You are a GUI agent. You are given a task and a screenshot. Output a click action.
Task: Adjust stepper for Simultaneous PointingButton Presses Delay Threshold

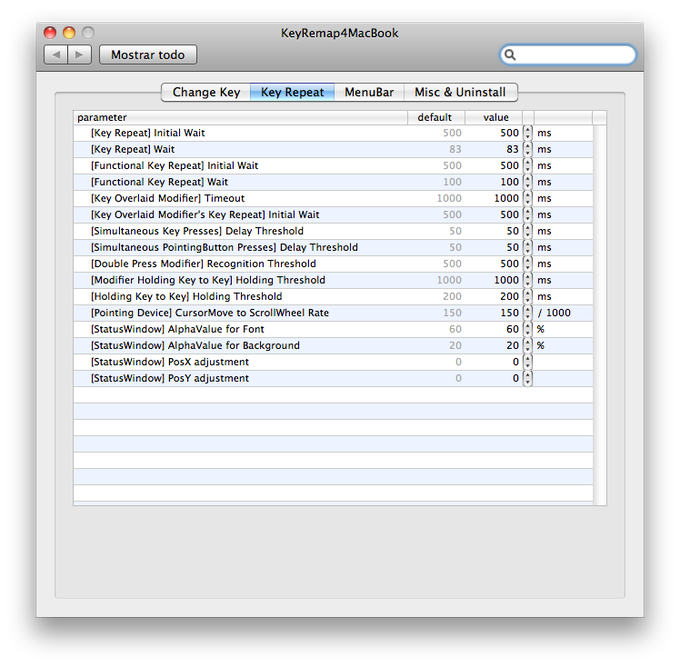click(527, 248)
